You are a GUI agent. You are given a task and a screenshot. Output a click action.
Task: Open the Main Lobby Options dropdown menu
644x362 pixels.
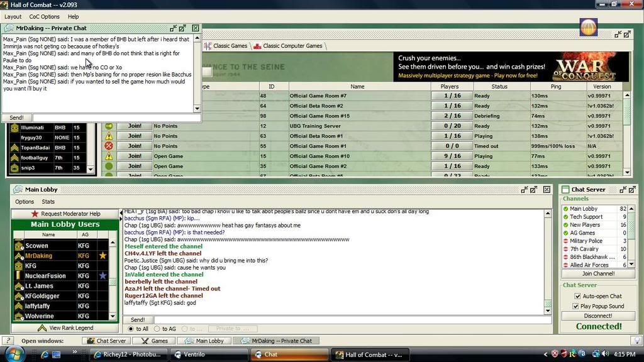[25, 202]
